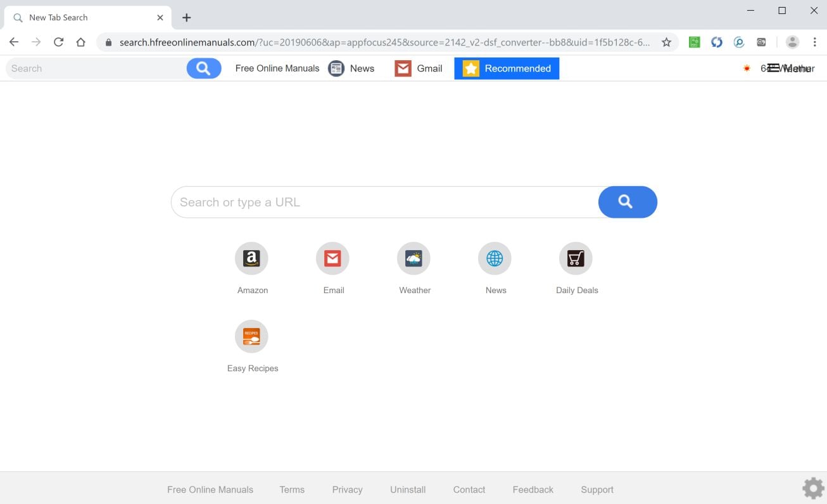Open the Daily Deals cart icon
The image size is (827, 504).
576,258
